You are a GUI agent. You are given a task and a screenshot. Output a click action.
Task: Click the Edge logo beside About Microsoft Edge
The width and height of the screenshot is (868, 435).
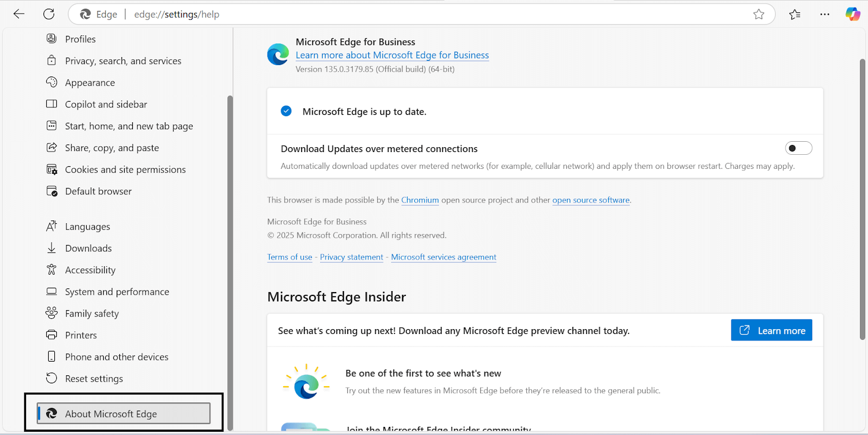[52, 413]
